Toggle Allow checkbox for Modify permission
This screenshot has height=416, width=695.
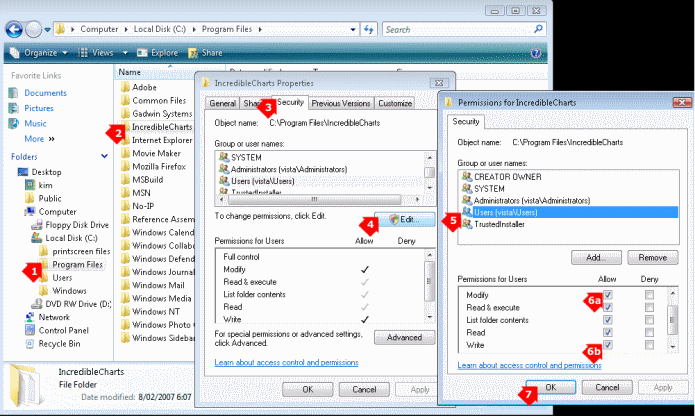click(608, 295)
